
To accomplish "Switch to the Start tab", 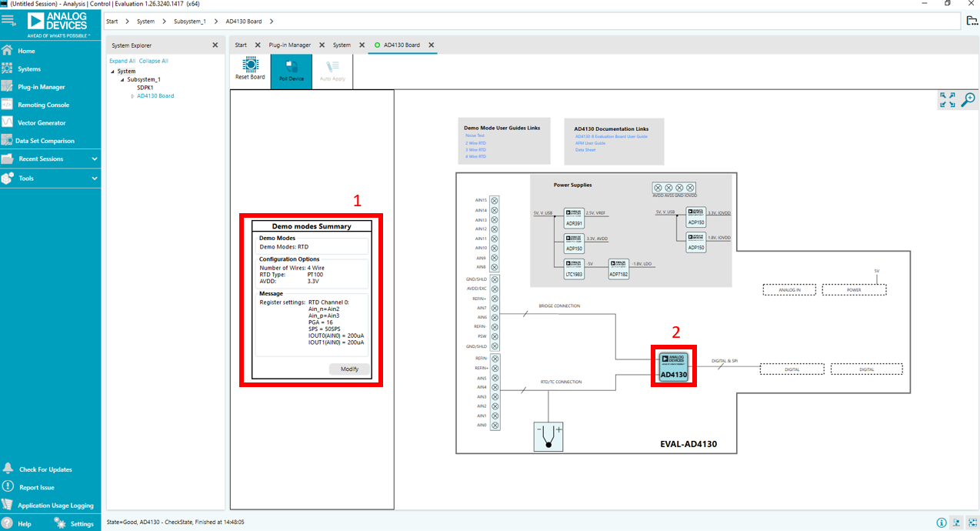I will point(241,45).
